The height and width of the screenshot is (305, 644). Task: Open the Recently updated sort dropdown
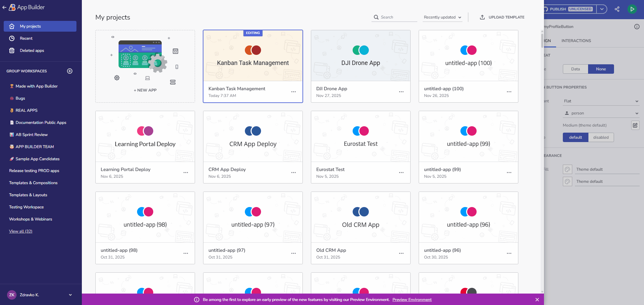coord(442,17)
